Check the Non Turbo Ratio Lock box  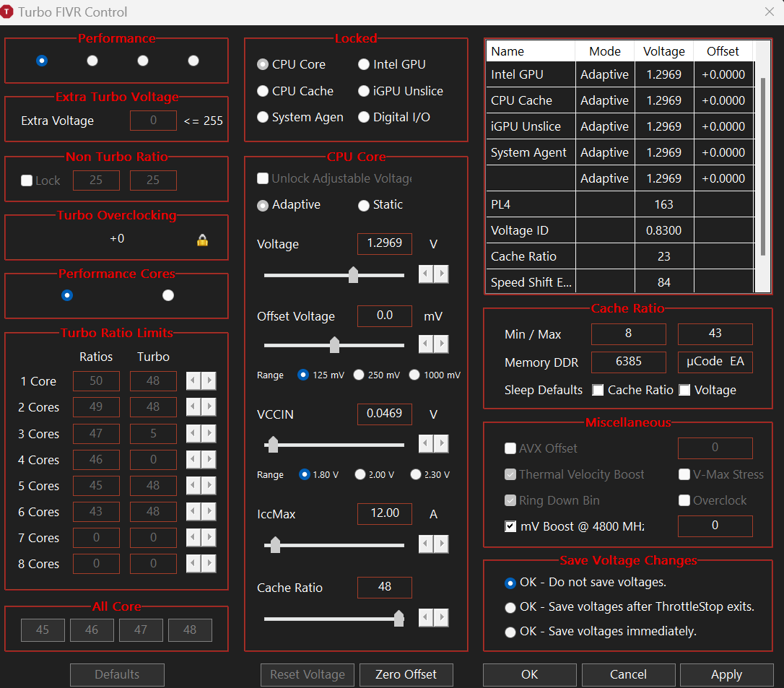click(27, 180)
